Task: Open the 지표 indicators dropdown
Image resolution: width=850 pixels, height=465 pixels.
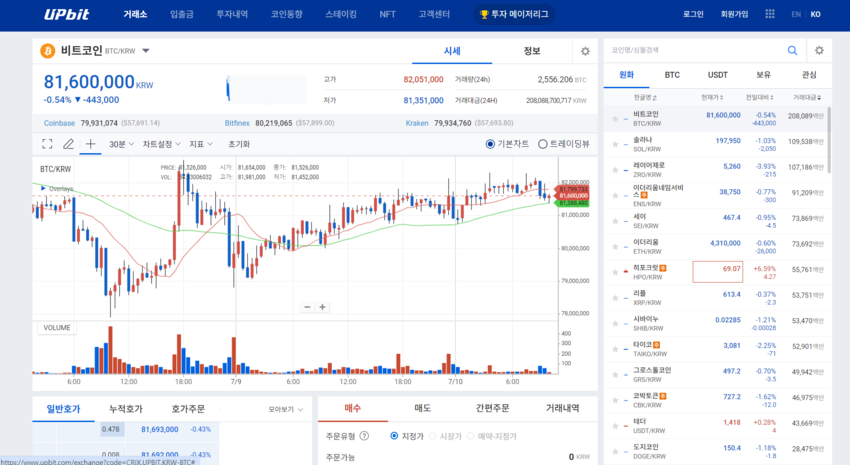Action: (201, 144)
